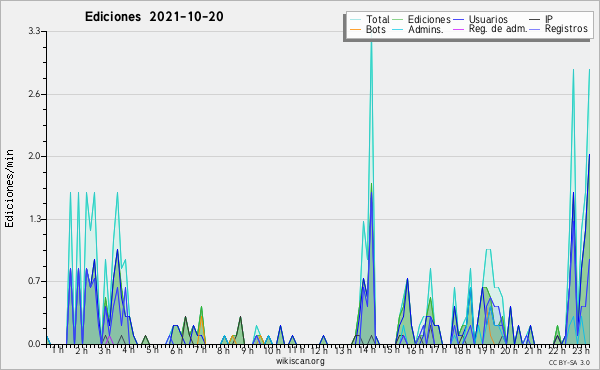Viewport: 600px width, 370px height.
Task: Click the chart title Ediciones 2021-10-20
Action: pyautogui.click(x=154, y=17)
